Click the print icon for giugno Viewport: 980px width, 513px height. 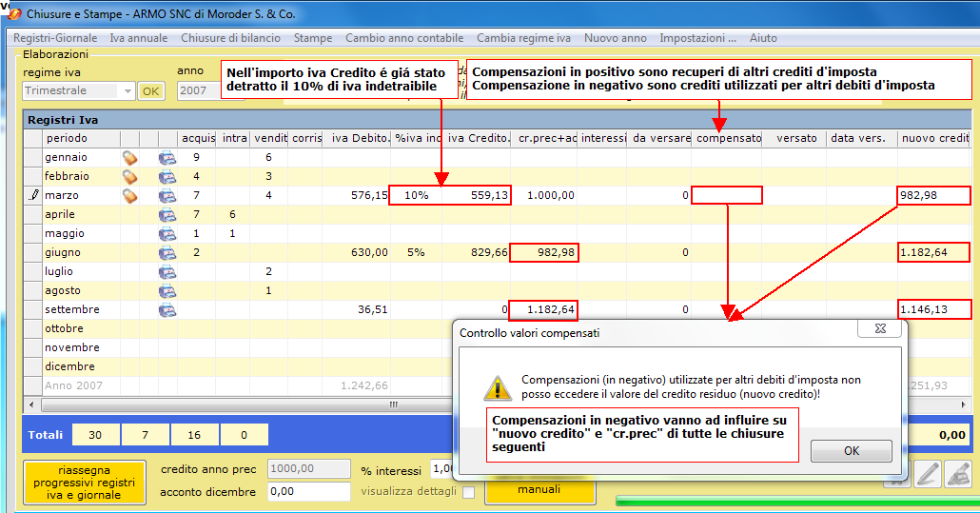[167, 252]
